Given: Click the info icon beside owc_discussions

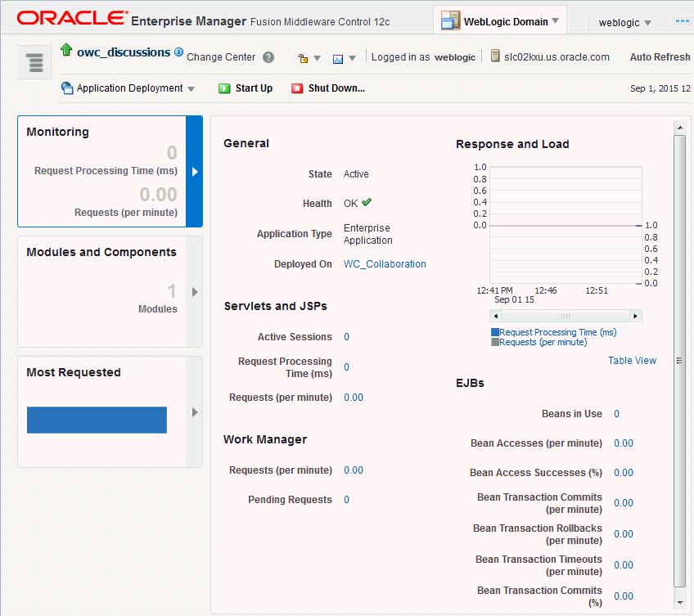Looking at the screenshot, I should [x=178, y=52].
